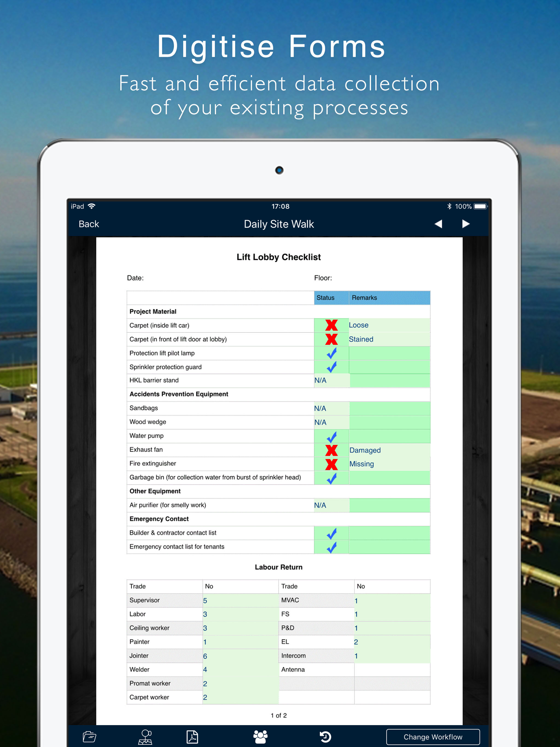Tap the 'Lift Lobby Checklist' heading
This screenshot has height=747, width=560.
tap(279, 257)
